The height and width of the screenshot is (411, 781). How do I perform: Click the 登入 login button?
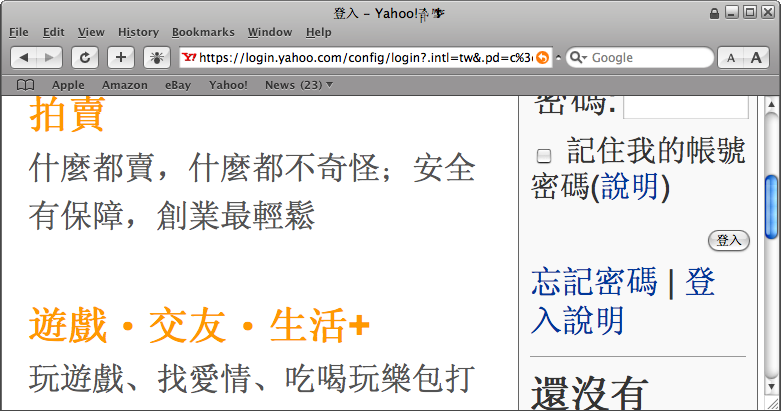(x=729, y=241)
